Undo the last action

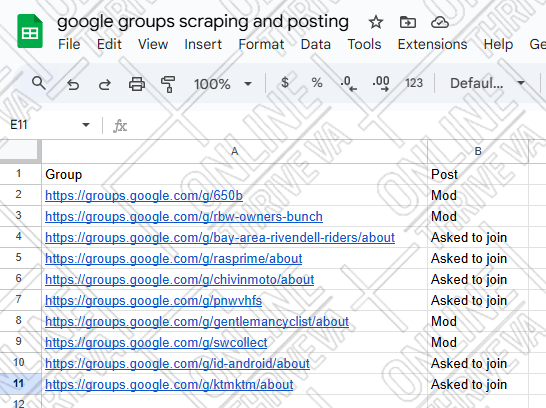[73, 84]
